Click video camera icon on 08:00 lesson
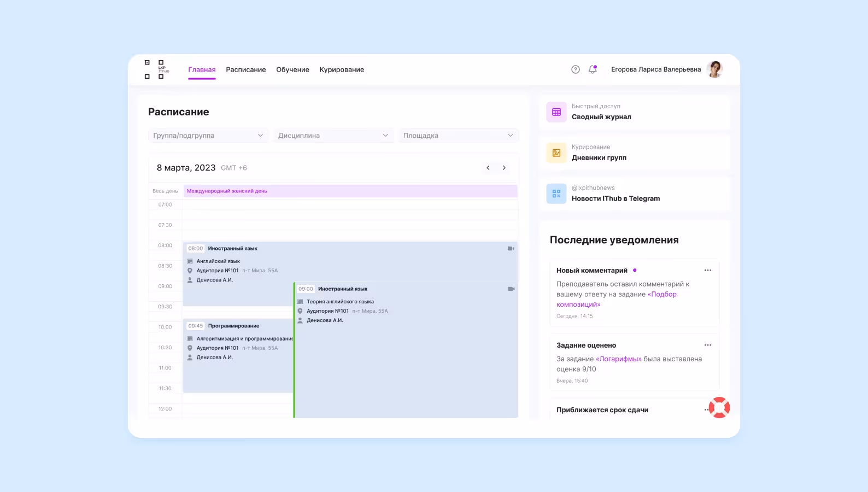The image size is (868, 492). (511, 248)
